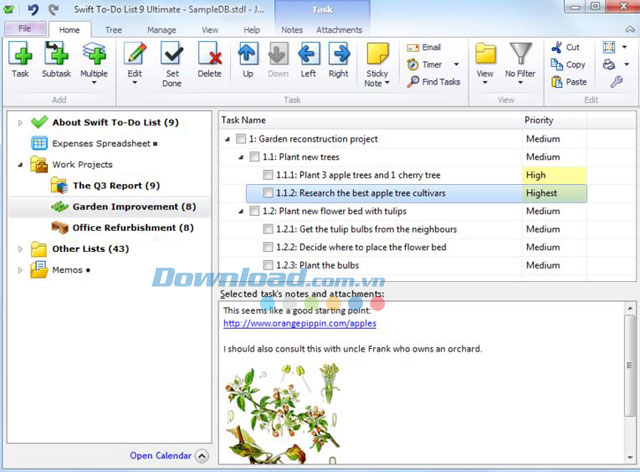
Task: Open the Edit button dropdown arrow
Action: [x=135, y=83]
